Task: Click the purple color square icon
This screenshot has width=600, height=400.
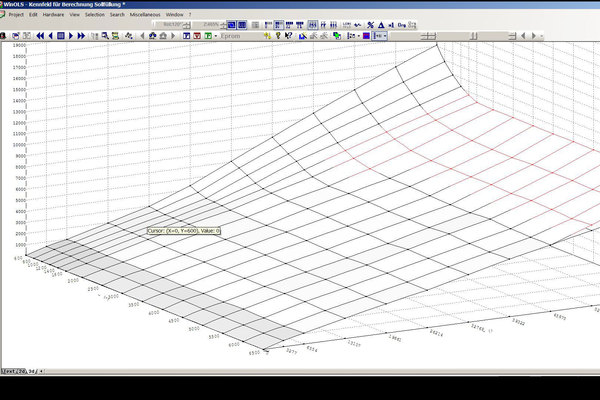Action: (x=365, y=35)
